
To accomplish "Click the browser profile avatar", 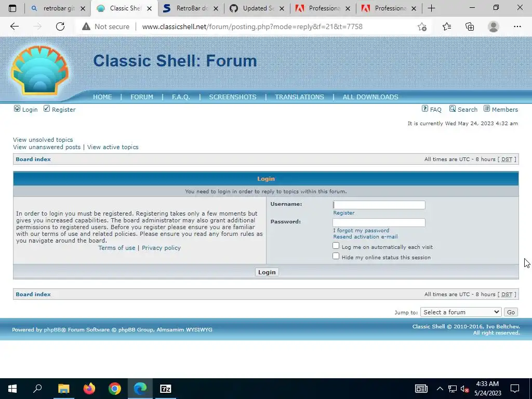I will pyautogui.click(x=494, y=26).
